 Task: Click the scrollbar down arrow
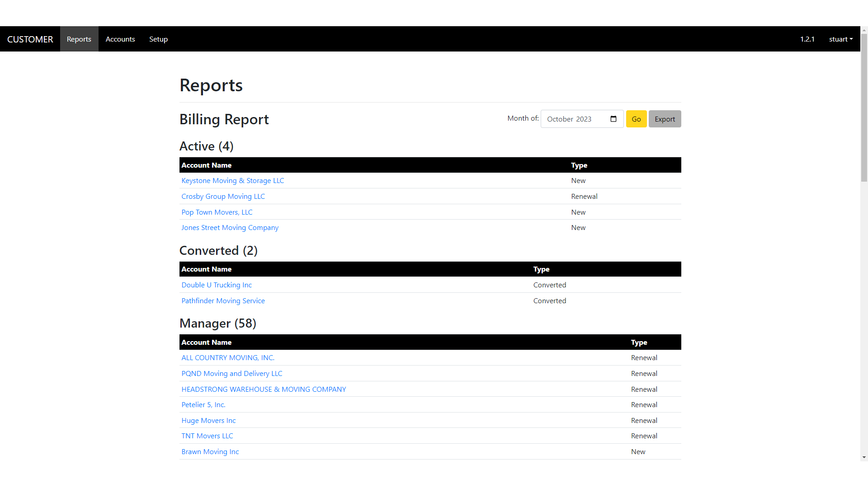tap(864, 457)
